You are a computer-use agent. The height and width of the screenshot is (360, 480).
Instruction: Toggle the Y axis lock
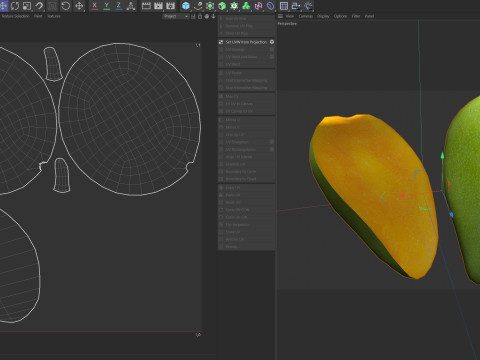click(x=107, y=6)
